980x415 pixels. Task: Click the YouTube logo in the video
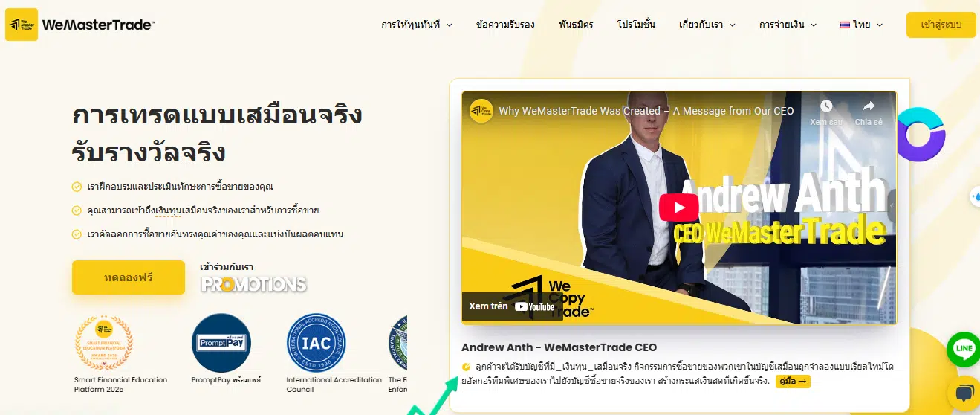pyautogui.click(x=534, y=306)
